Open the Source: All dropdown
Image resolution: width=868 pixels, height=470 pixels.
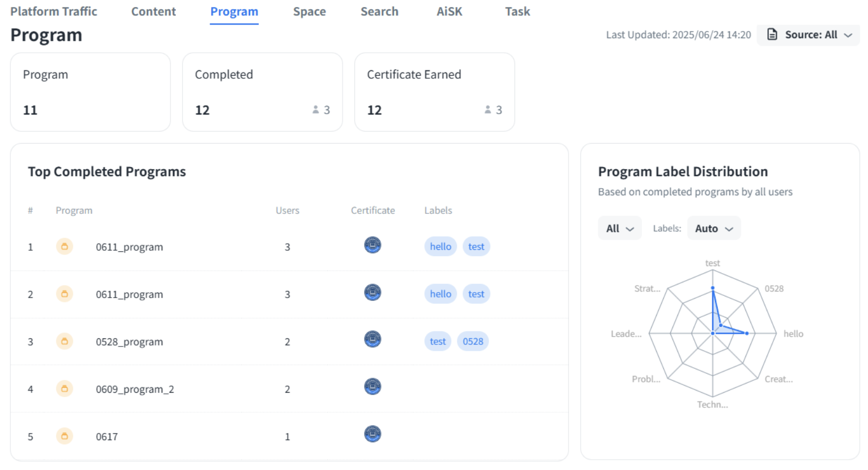point(809,35)
